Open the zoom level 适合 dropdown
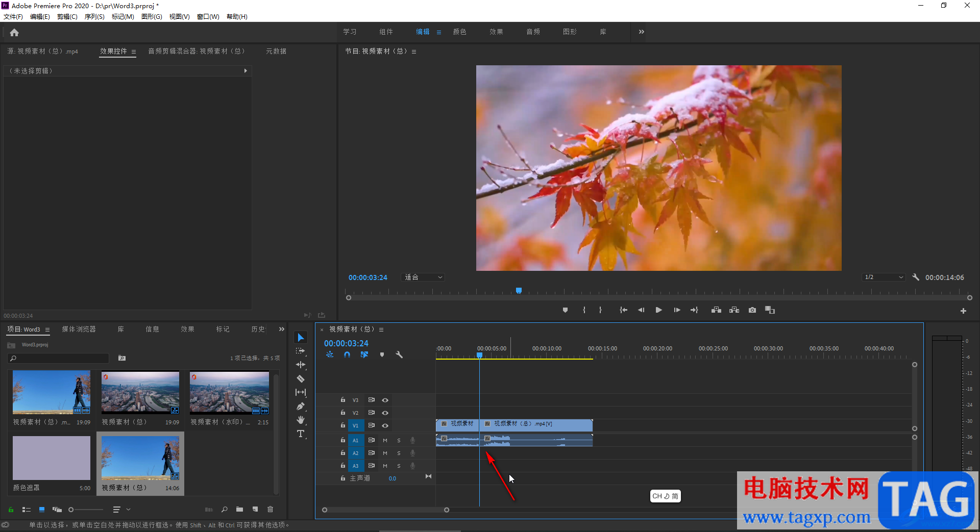This screenshot has height=532, width=980. 423,277
